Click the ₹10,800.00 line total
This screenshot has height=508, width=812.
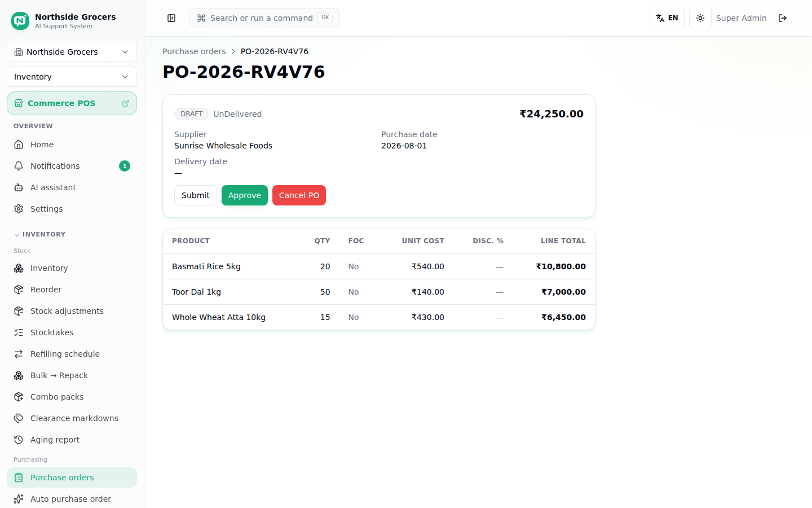[x=561, y=266]
